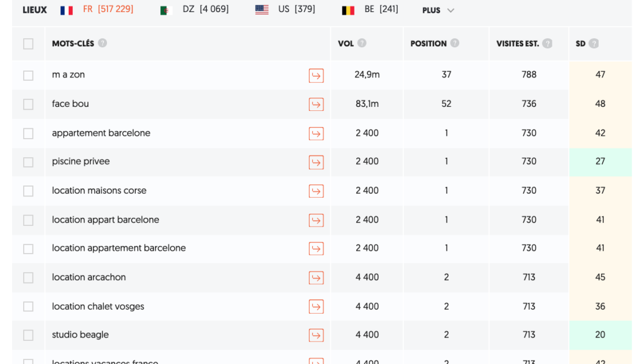
Task: Click arrow icon beside 'studio beagle'
Action: [316, 335]
